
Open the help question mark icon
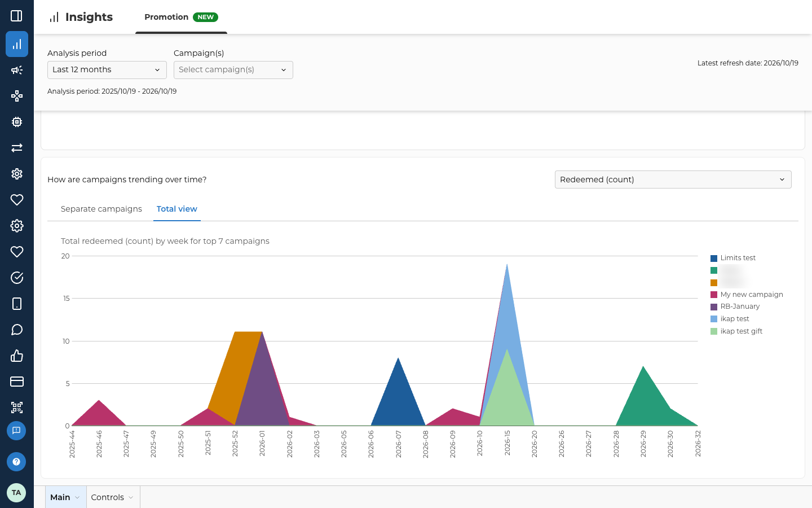pyautogui.click(x=16, y=462)
